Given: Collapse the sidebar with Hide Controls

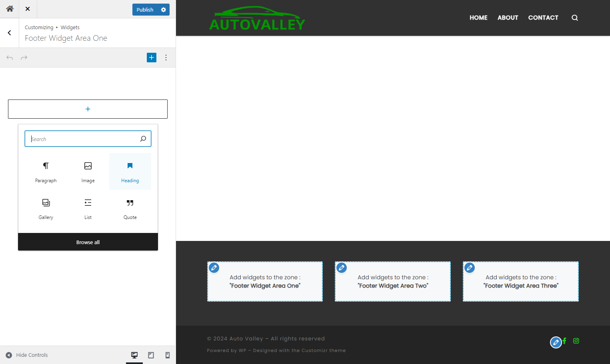Looking at the screenshot, I should click(27, 355).
